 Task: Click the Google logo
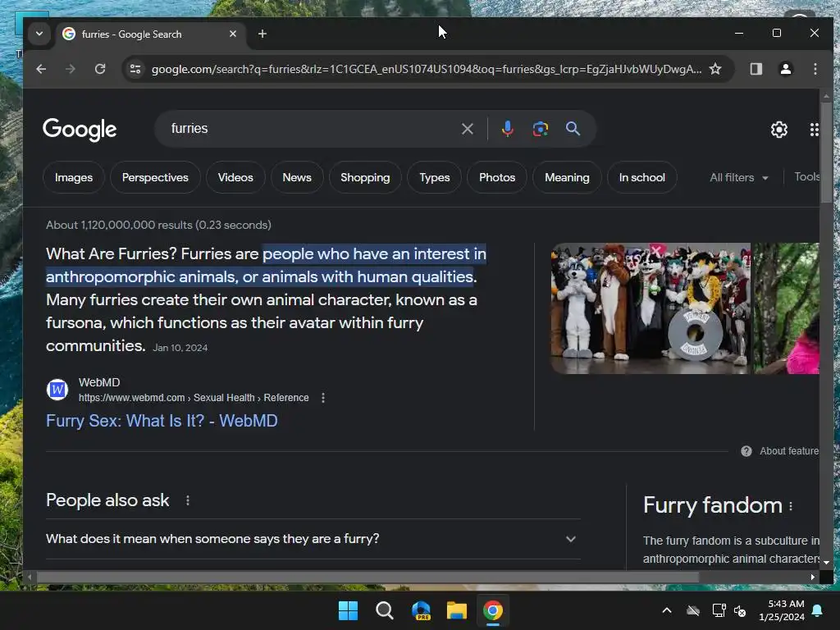pos(80,129)
